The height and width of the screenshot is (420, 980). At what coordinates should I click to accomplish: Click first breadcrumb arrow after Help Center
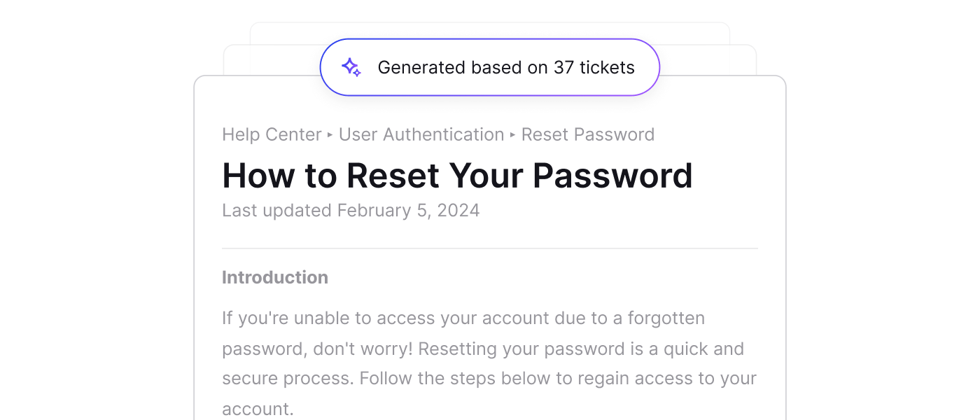click(x=330, y=135)
